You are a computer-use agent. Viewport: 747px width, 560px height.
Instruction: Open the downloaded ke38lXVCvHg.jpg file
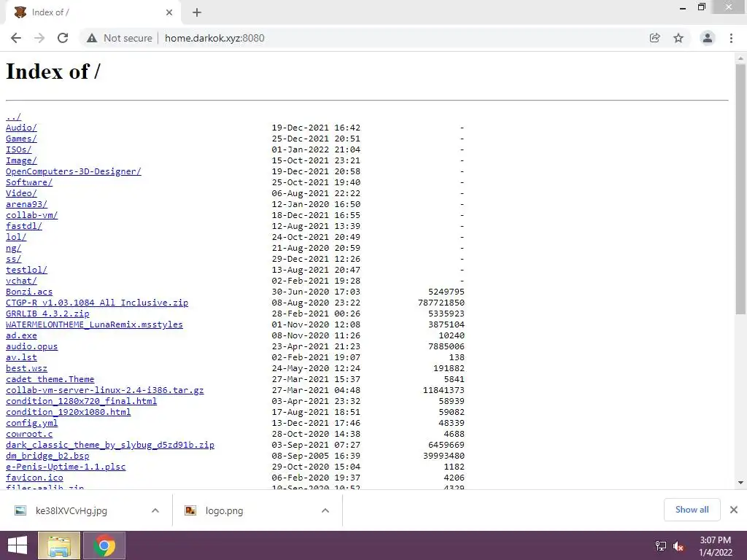tap(71, 510)
